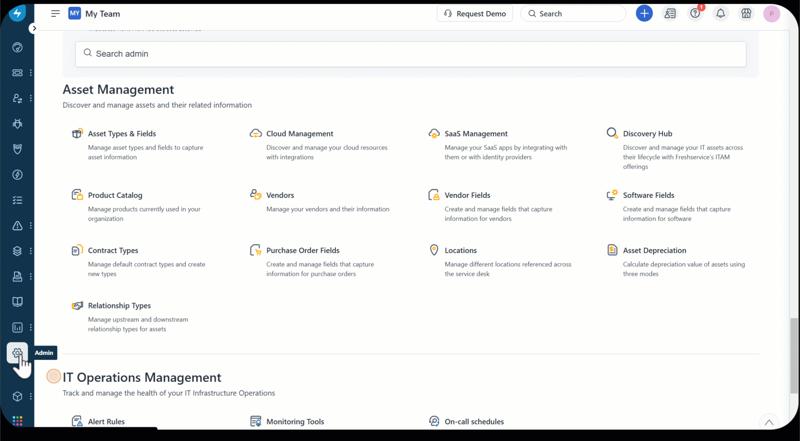Expand the sidebar with the arrow toggle
Image resolution: width=800 pixels, height=441 pixels.
34,29
